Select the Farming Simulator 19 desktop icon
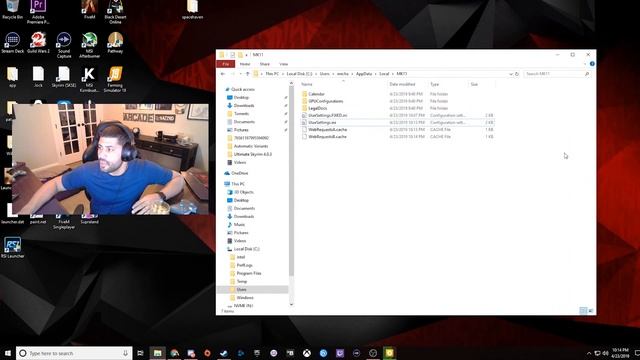This screenshot has width=640, height=360. coord(115,79)
